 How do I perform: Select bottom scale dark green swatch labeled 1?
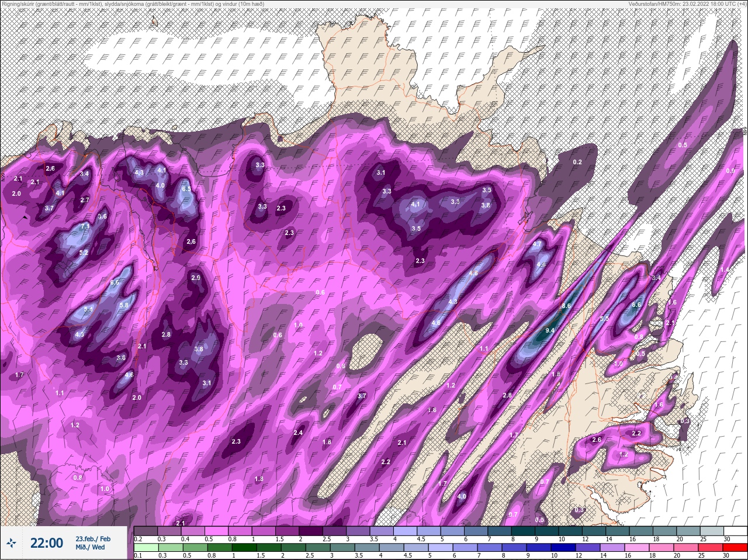click(244, 548)
